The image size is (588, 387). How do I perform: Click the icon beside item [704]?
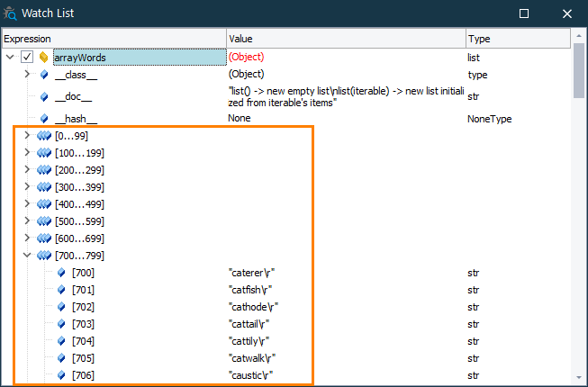[x=61, y=341]
